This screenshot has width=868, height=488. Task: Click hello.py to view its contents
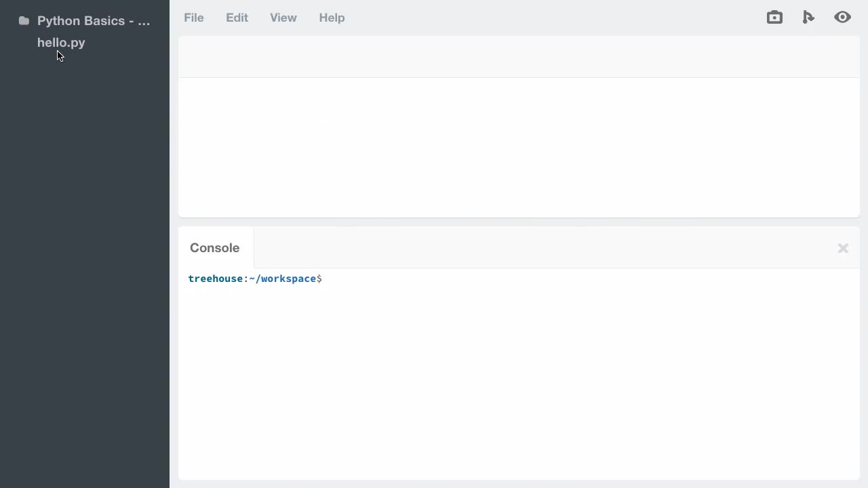coord(61,43)
